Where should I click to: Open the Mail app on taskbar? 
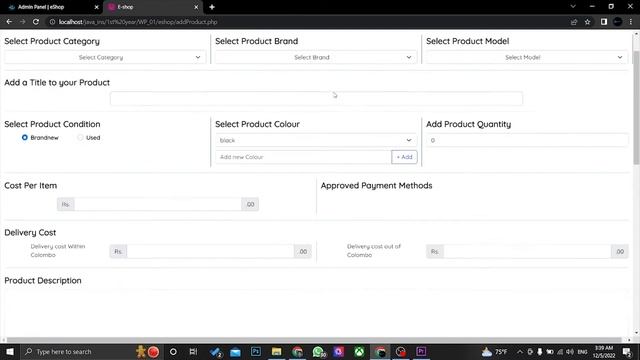point(236,352)
